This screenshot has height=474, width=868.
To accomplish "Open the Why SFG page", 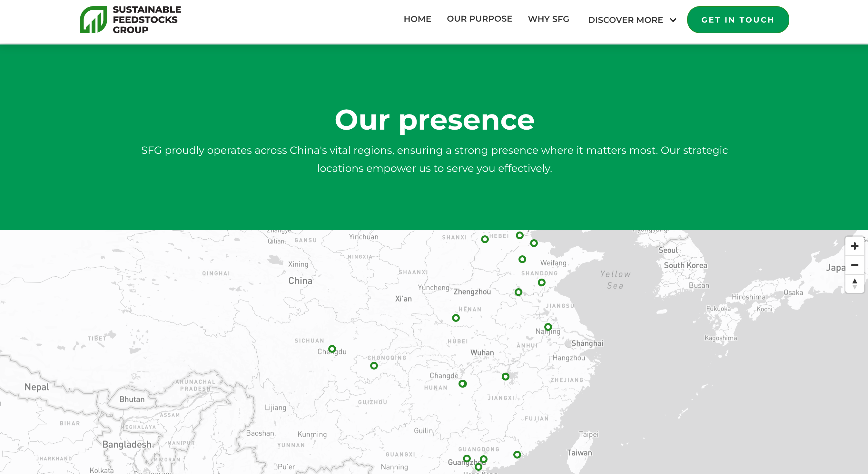I will [548, 19].
